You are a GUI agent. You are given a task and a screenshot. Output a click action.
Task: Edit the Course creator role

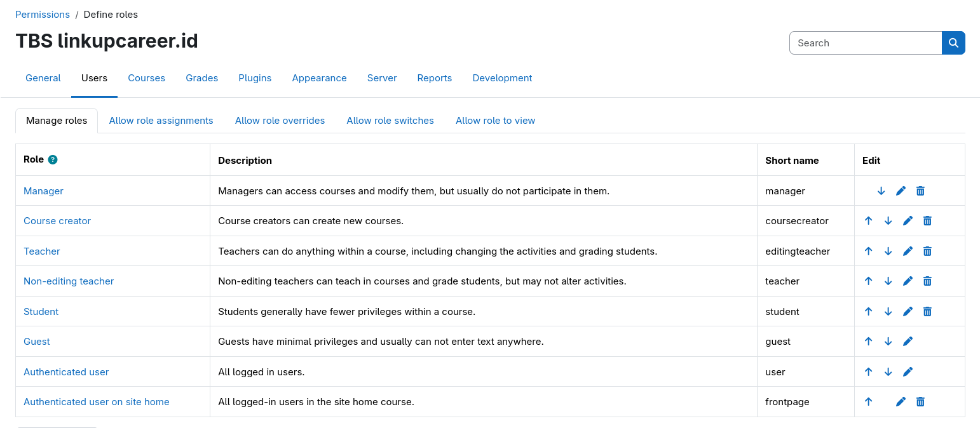coord(908,221)
